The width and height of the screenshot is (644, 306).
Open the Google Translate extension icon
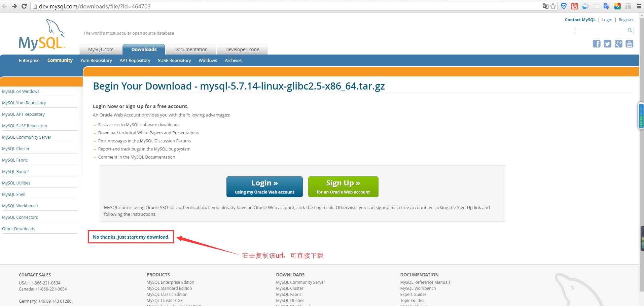click(x=607, y=6)
